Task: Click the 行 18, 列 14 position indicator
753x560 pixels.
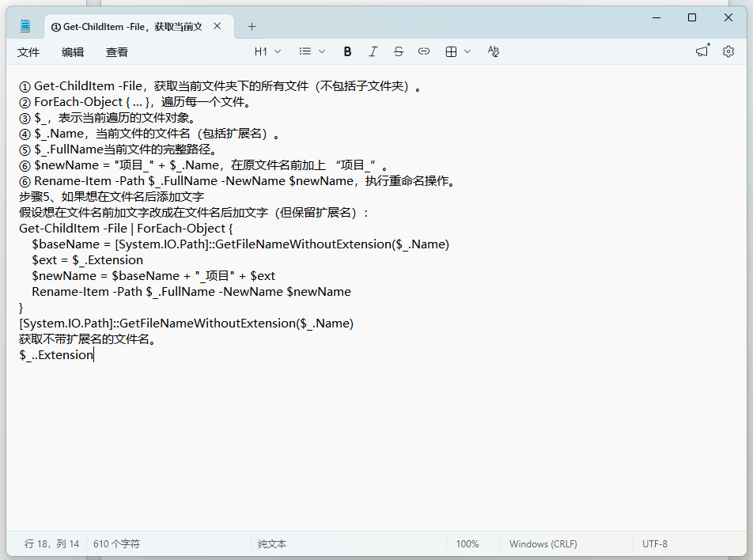Action: 52,543
